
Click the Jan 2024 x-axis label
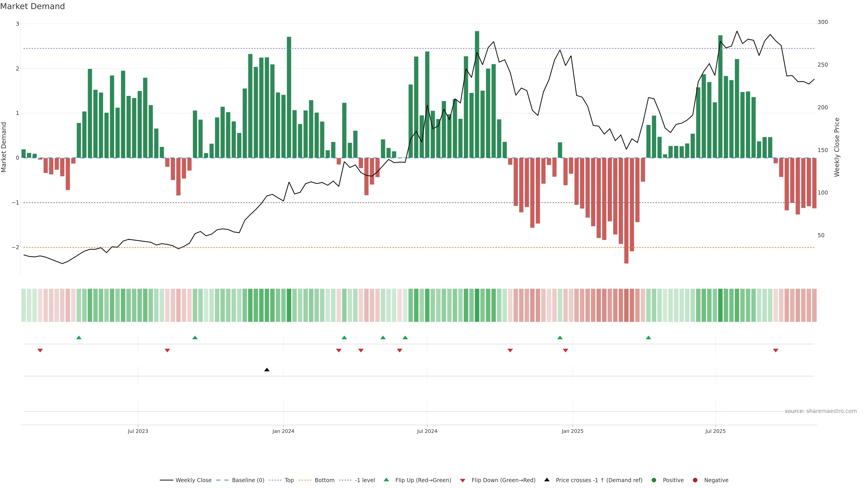(x=283, y=431)
